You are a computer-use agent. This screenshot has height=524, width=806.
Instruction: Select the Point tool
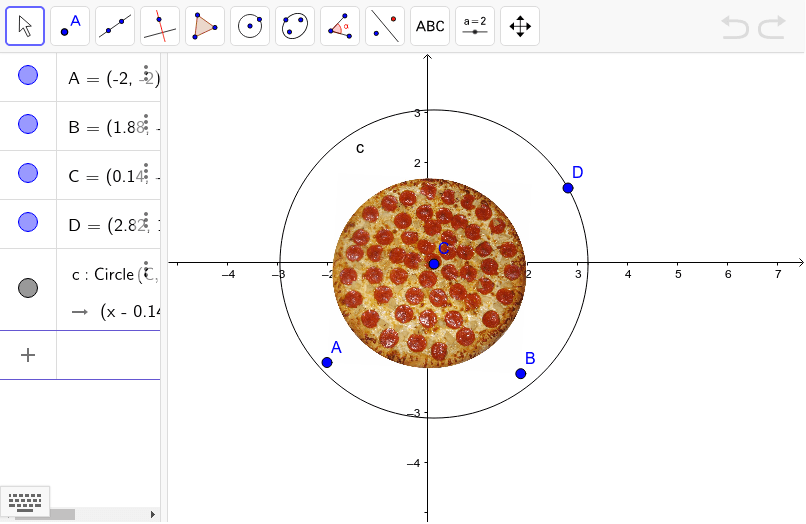tap(70, 26)
